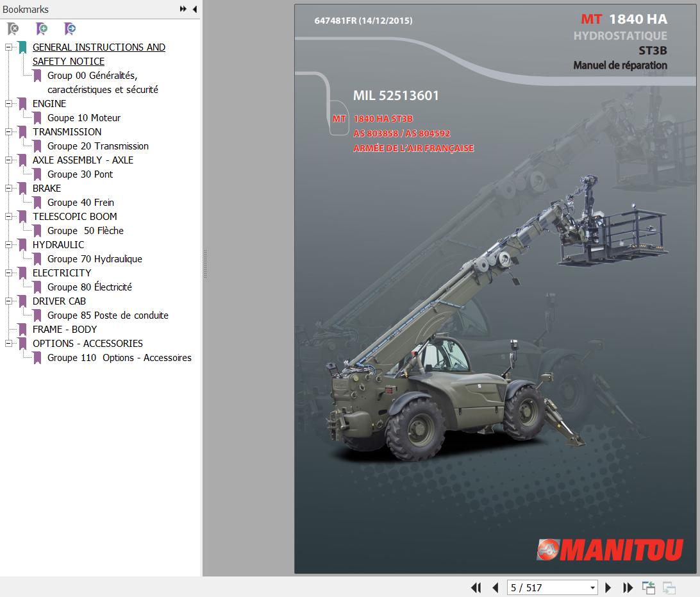Screen dimensions: 700x597
Task: Go to the first page
Action: point(476,587)
